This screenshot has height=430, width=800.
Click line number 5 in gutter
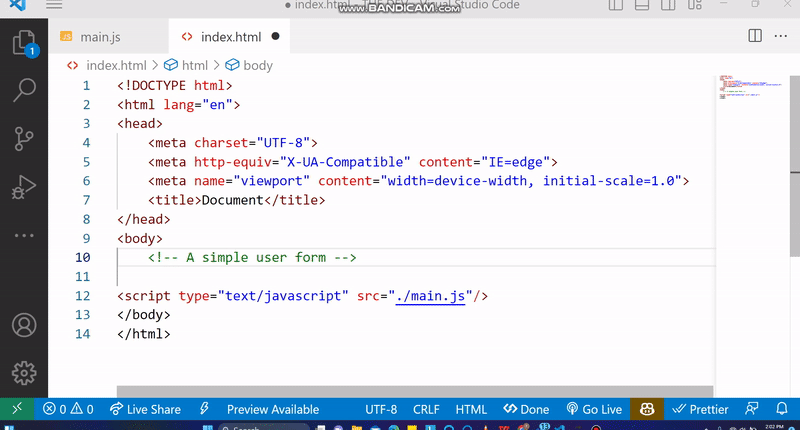point(86,162)
